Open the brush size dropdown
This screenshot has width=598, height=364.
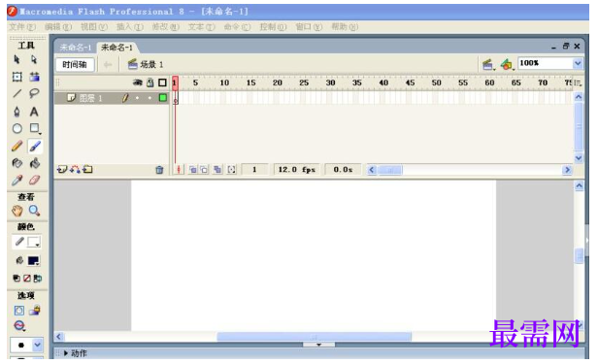(x=37, y=345)
